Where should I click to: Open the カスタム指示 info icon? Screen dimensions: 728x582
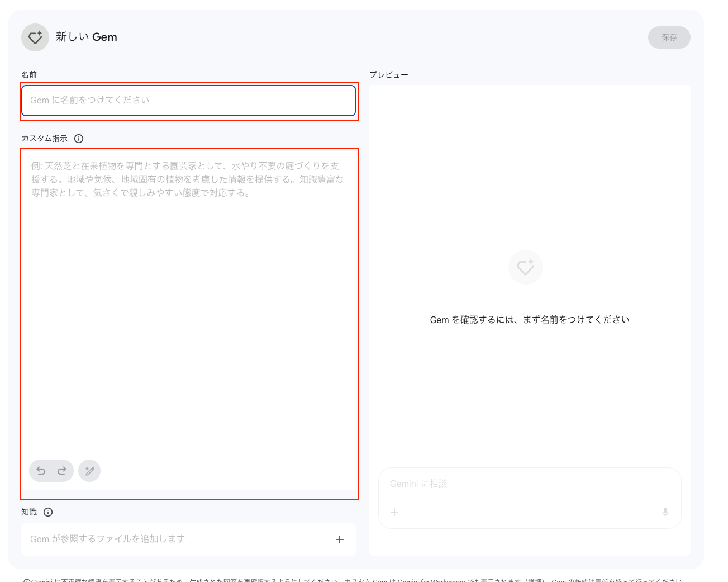click(79, 139)
